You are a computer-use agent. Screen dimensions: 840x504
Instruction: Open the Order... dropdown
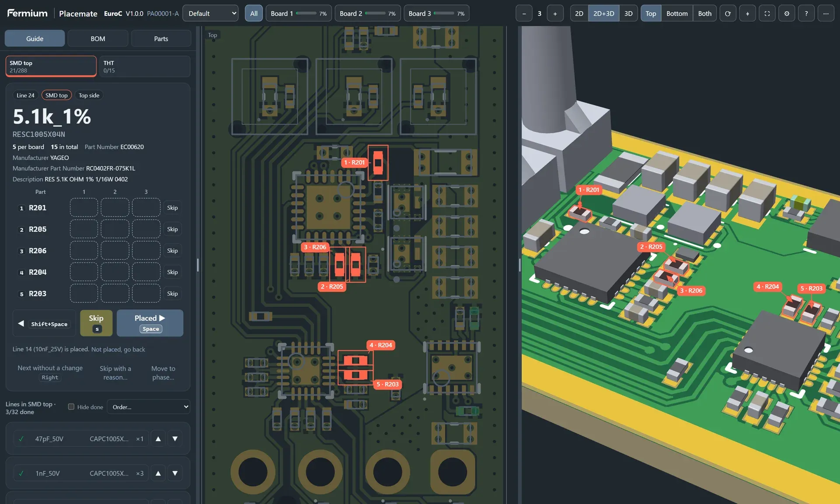149,407
